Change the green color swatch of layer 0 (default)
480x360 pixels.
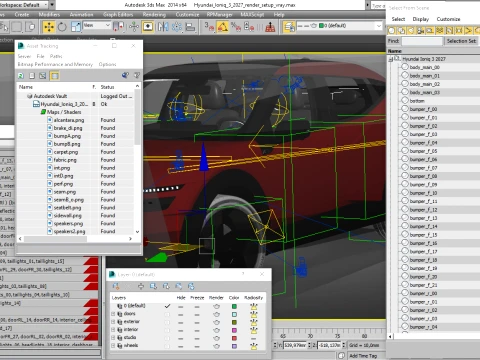pos(234,306)
